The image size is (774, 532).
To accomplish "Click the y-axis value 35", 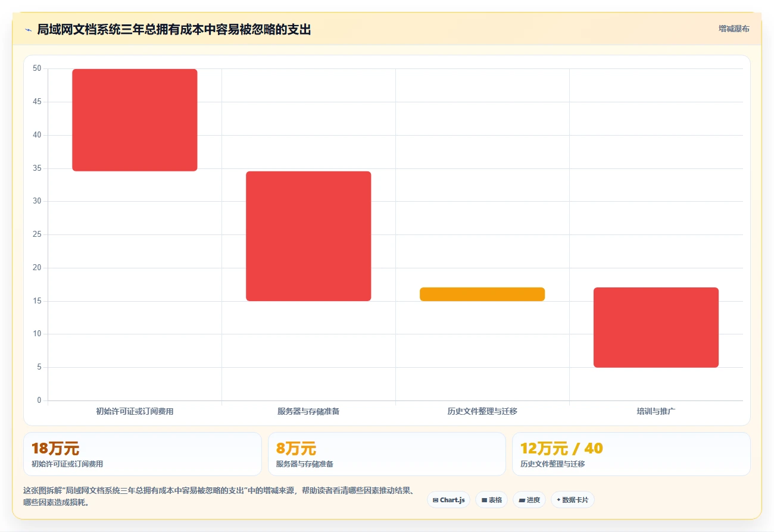I will [x=37, y=168].
